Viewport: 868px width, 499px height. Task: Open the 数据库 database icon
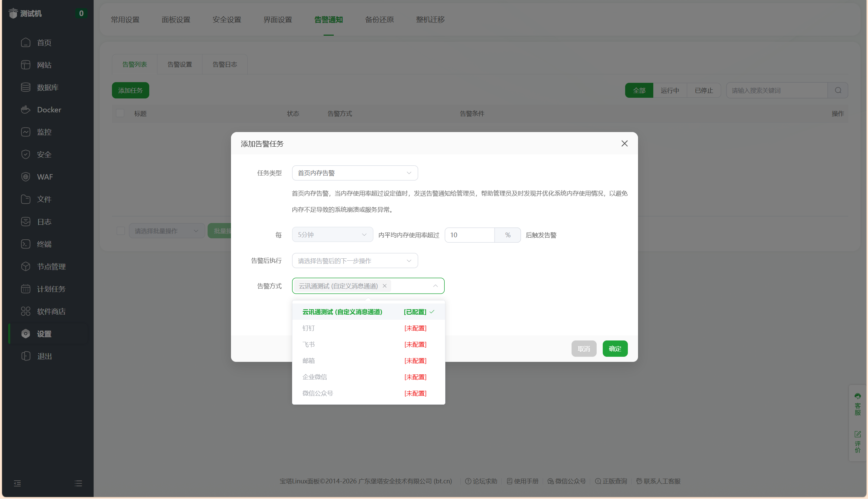pos(26,87)
